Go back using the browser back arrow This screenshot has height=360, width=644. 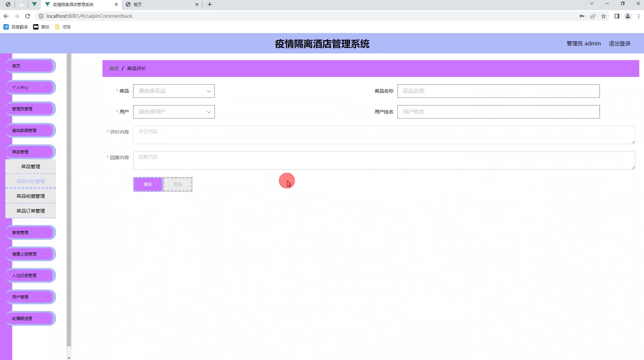pyautogui.click(x=6, y=16)
